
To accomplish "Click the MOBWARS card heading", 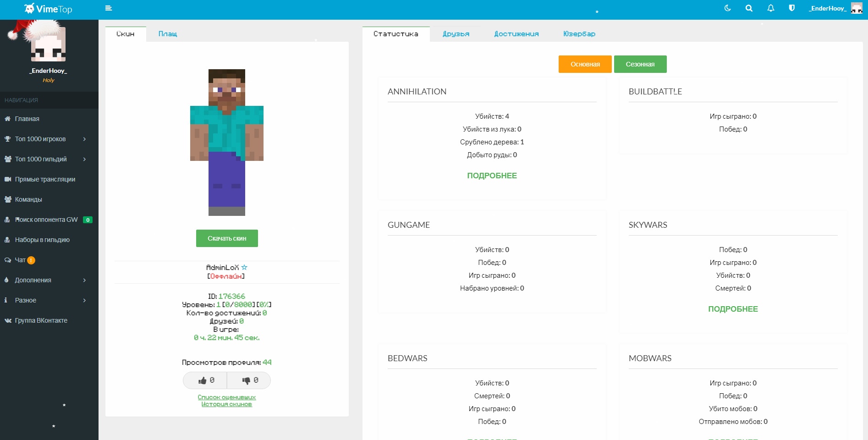I will [650, 358].
